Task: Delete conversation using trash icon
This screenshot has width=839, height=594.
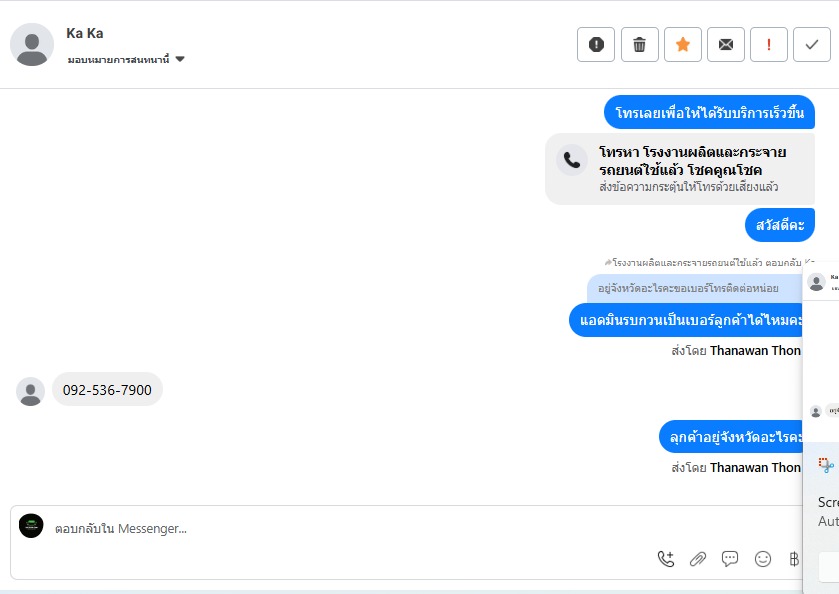Action: pos(640,44)
